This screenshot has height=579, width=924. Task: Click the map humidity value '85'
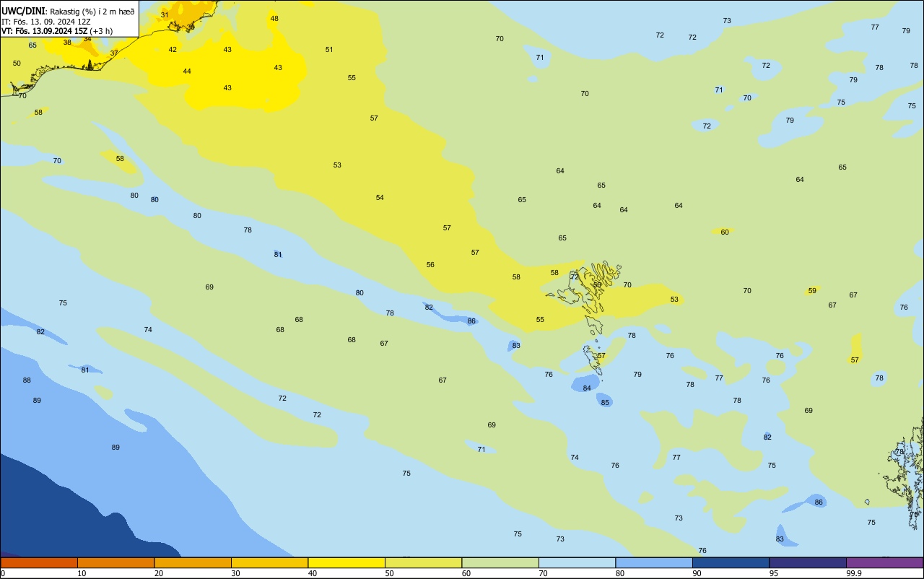point(605,402)
